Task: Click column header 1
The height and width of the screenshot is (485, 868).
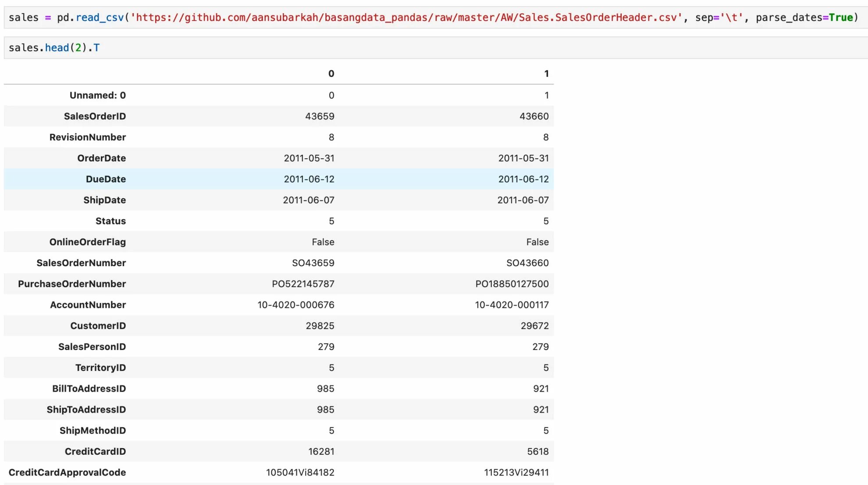Action: pyautogui.click(x=546, y=74)
